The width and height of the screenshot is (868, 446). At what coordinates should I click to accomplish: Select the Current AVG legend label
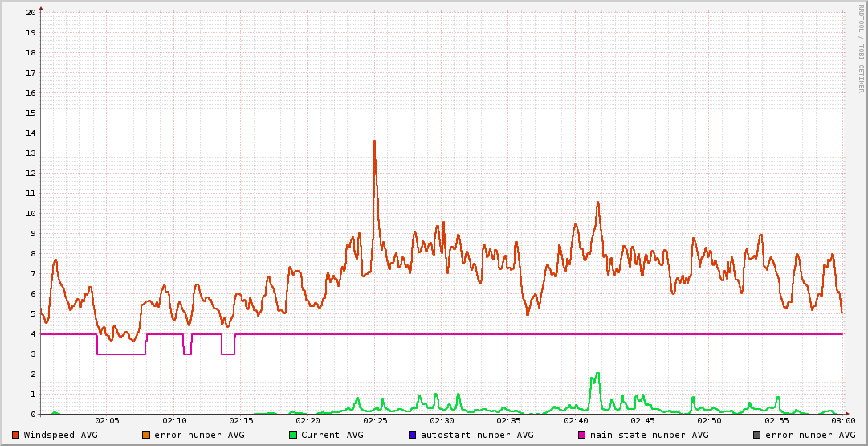click(x=332, y=435)
